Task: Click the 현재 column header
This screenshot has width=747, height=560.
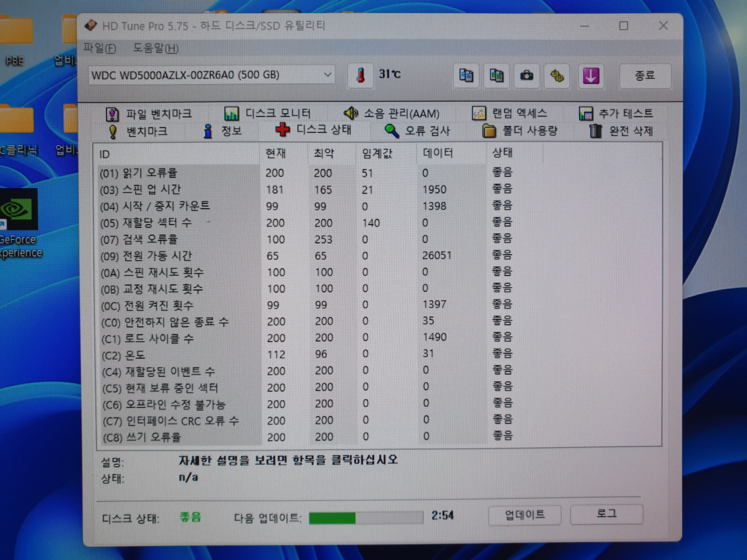Action: click(x=284, y=154)
